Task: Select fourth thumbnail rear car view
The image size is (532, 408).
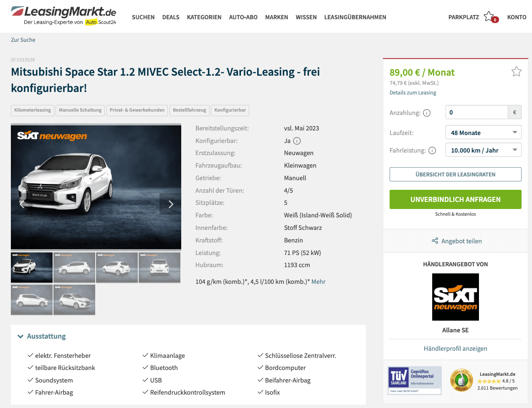Action: [160, 267]
